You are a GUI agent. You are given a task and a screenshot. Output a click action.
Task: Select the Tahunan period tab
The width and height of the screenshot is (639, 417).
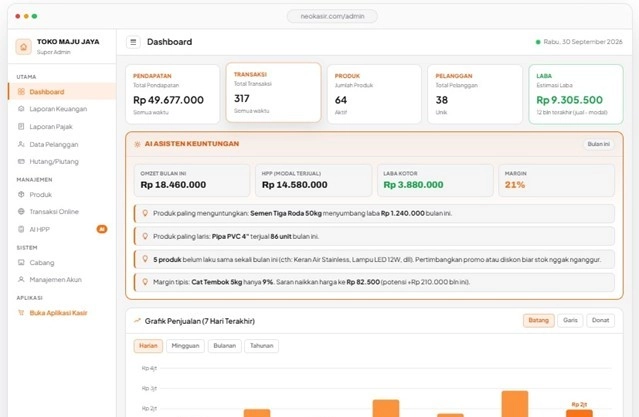coord(262,346)
